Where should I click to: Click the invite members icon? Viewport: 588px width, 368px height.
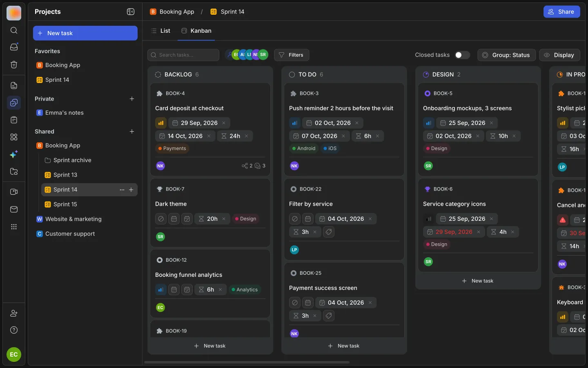(x=14, y=313)
